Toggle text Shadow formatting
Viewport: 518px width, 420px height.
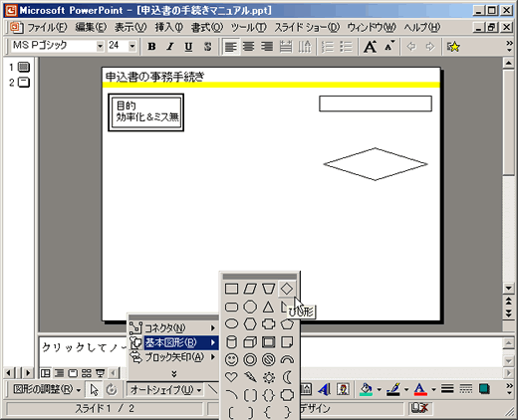(x=207, y=47)
